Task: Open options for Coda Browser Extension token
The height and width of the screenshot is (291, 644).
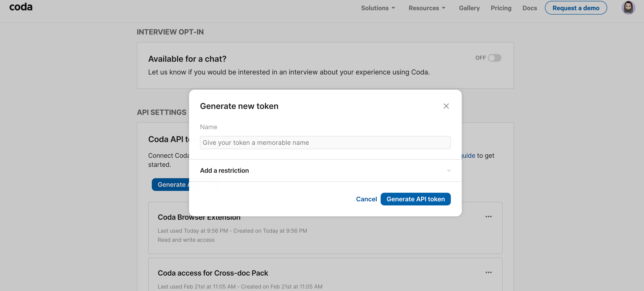Action: (488, 217)
